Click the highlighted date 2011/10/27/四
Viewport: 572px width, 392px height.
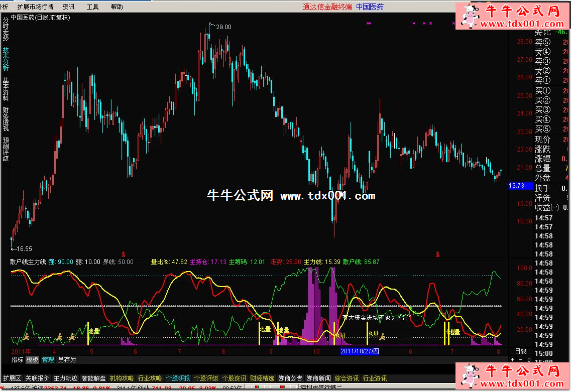[x=360, y=351]
